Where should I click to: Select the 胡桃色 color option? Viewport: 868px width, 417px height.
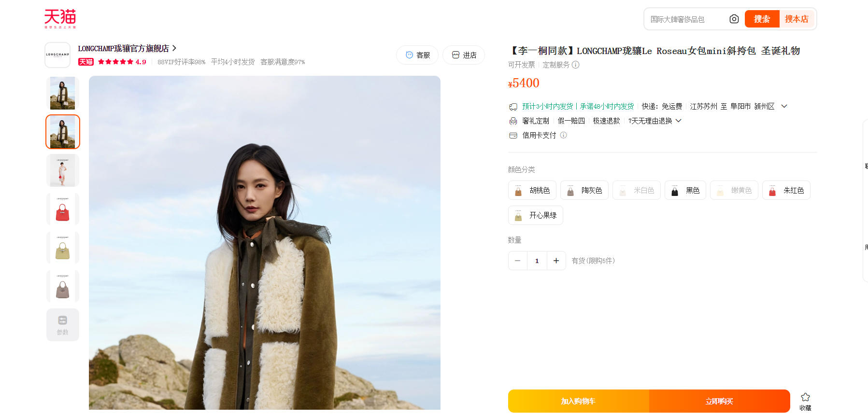532,190
